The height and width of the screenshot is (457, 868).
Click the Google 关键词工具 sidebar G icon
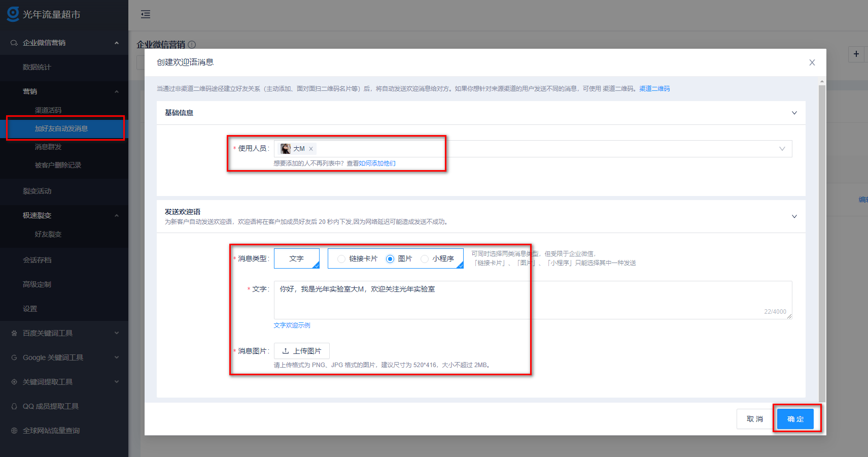(14, 357)
